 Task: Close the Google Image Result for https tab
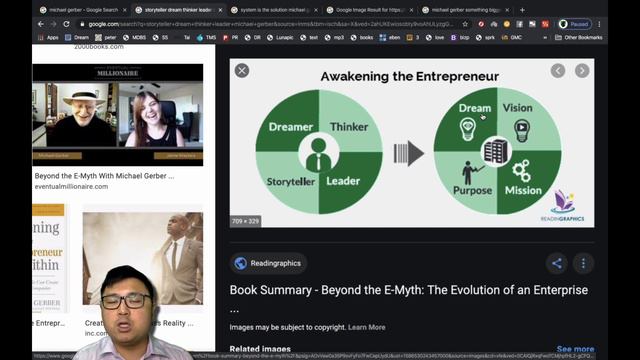[x=411, y=10]
